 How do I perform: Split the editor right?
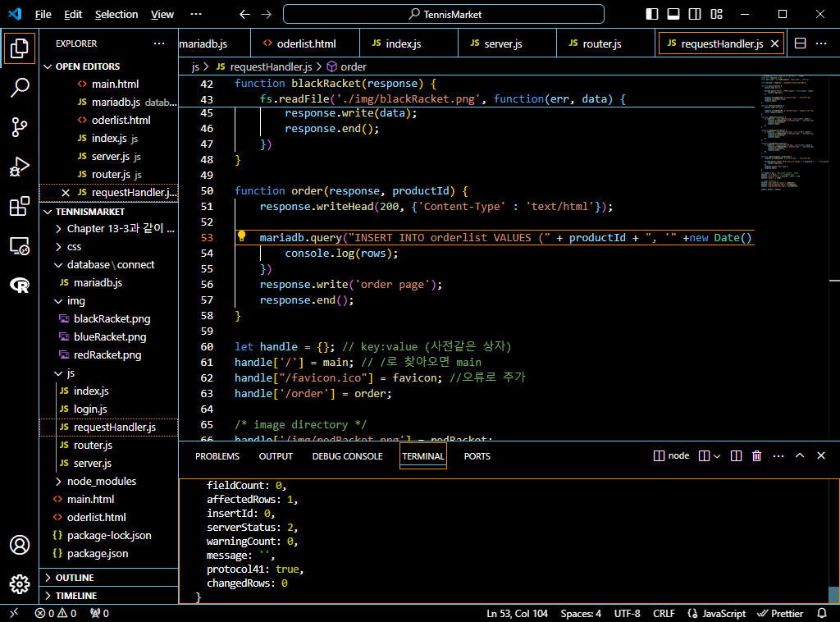[x=800, y=43]
